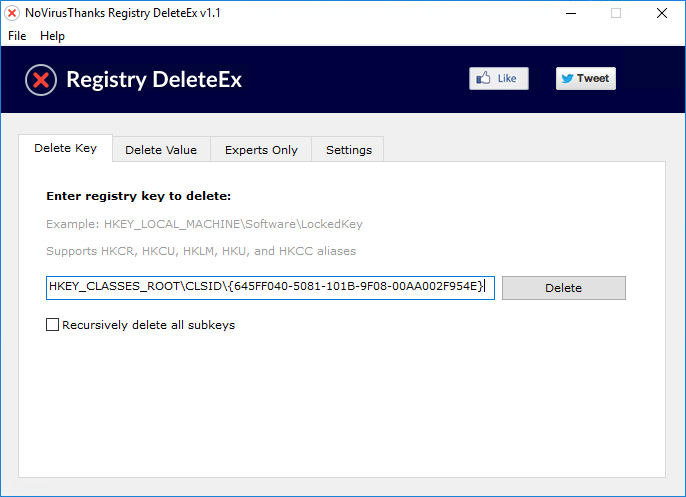
Task: Open the File menu
Action: pos(17,36)
